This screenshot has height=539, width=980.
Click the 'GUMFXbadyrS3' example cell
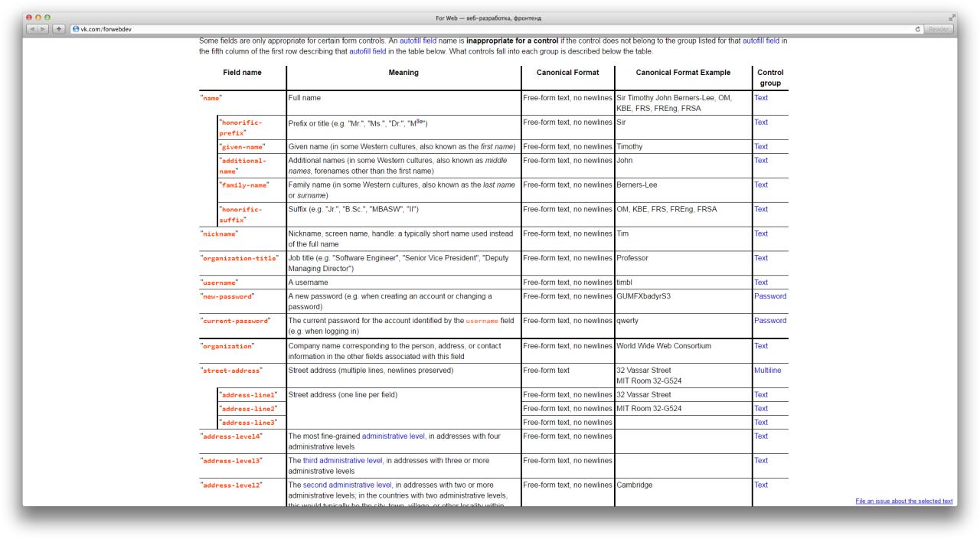coord(683,301)
